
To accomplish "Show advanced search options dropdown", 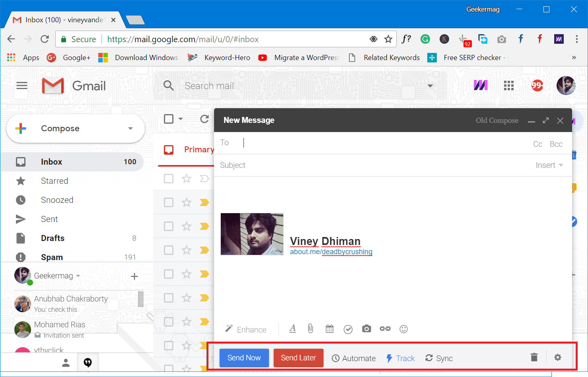I will click(x=430, y=86).
